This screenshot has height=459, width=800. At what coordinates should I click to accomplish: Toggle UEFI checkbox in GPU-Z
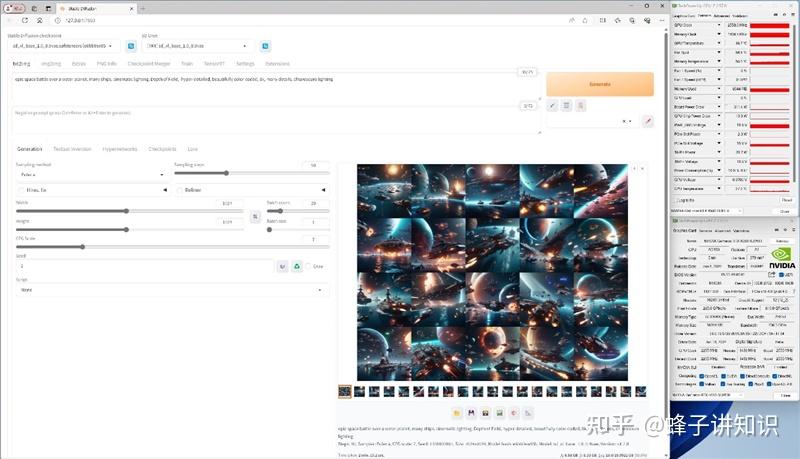(x=782, y=275)
